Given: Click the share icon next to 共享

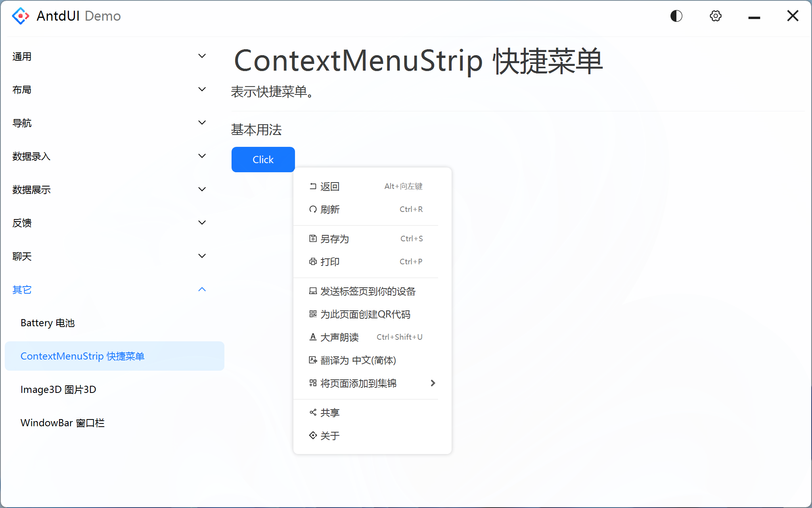Looking at the screenshot, I should [313, 412].
